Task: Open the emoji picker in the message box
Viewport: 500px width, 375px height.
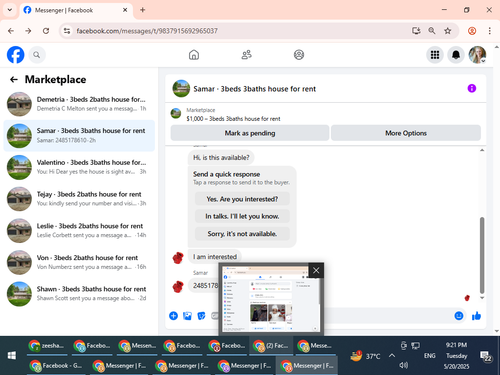Action: 459,316
